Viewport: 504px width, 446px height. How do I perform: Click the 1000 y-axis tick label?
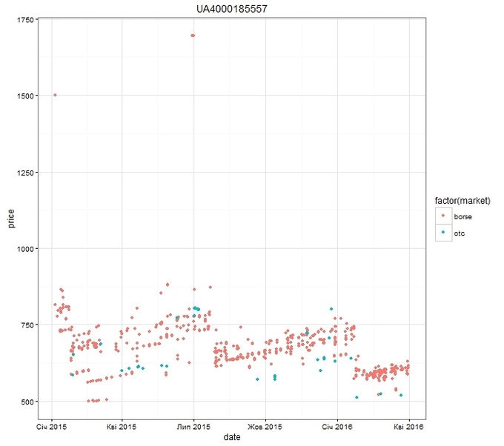27,249
